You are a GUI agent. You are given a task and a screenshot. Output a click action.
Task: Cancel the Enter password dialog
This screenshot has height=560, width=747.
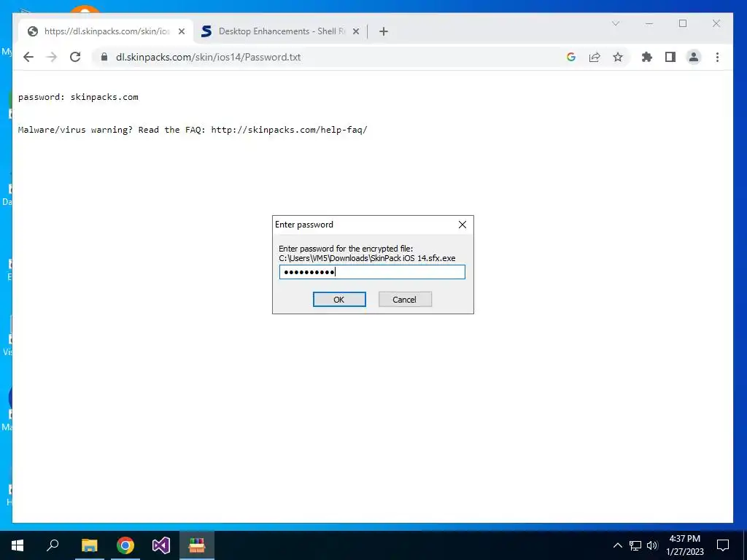(x=405, y=300)
